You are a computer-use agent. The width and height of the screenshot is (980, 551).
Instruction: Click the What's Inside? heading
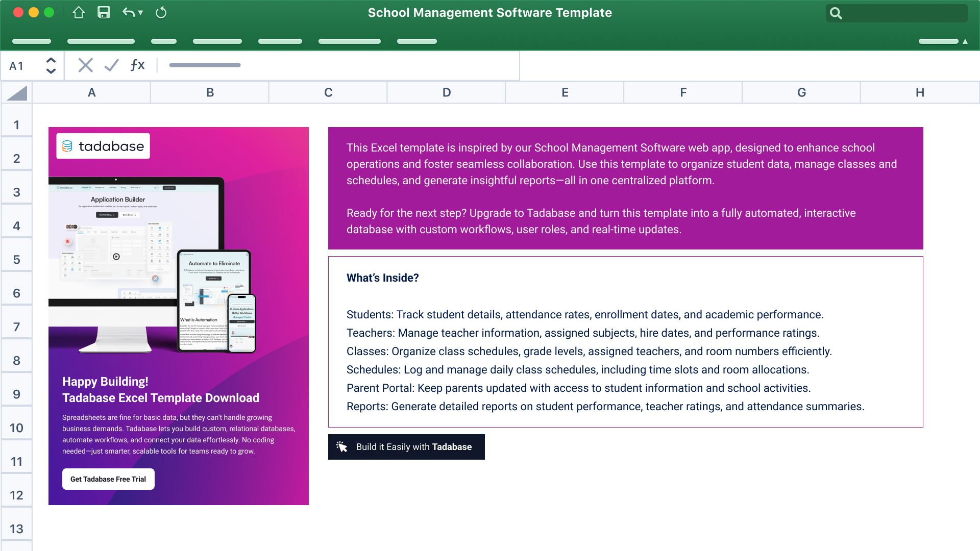(x=383, y=278)
